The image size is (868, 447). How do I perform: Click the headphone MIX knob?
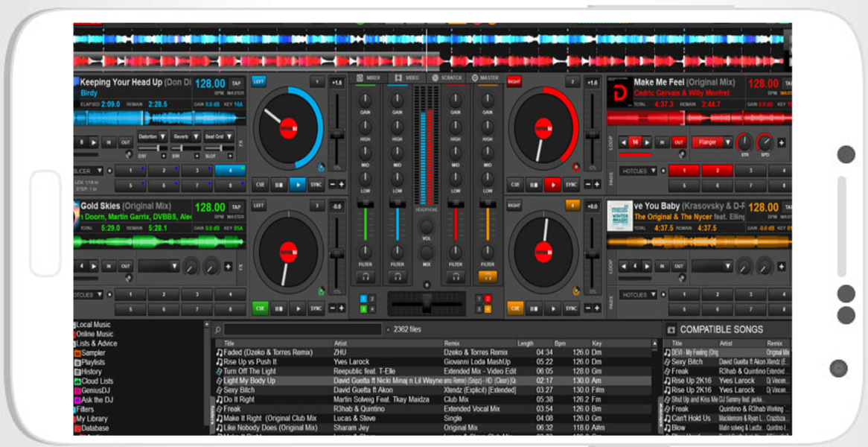[x=427, y=253]
